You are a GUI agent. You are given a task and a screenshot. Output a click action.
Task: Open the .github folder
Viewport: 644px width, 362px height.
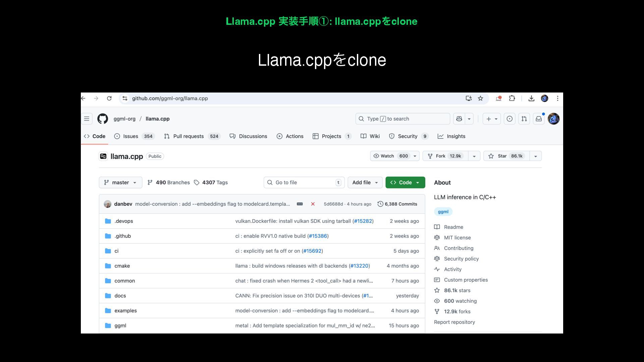pyautogui.click(x=122, y=236)
